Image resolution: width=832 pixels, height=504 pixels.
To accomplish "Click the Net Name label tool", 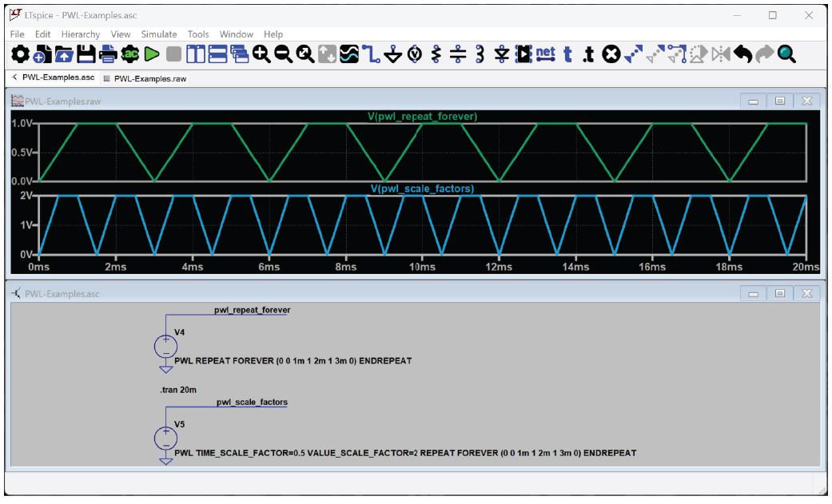I will (545, 54).
